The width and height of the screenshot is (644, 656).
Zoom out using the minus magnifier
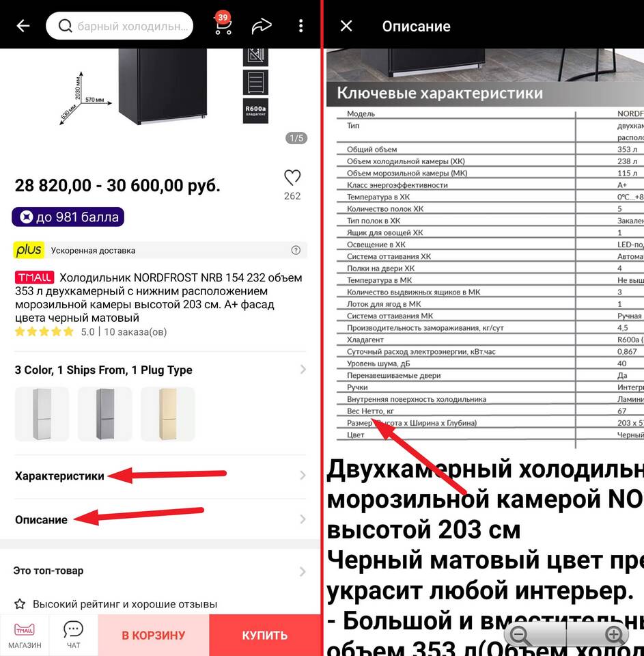[x=521, y=635]
